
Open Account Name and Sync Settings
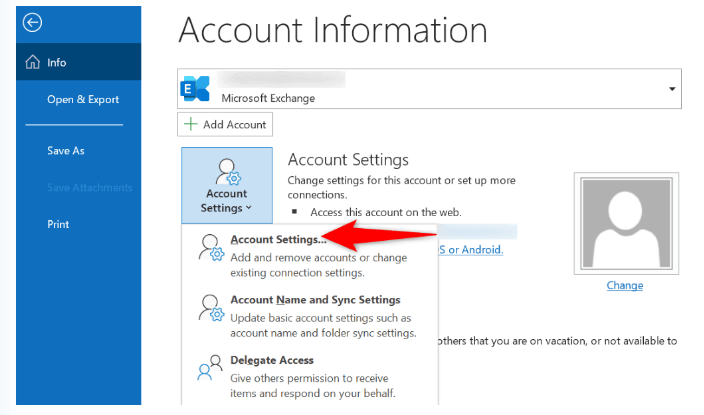coord(309,316)
